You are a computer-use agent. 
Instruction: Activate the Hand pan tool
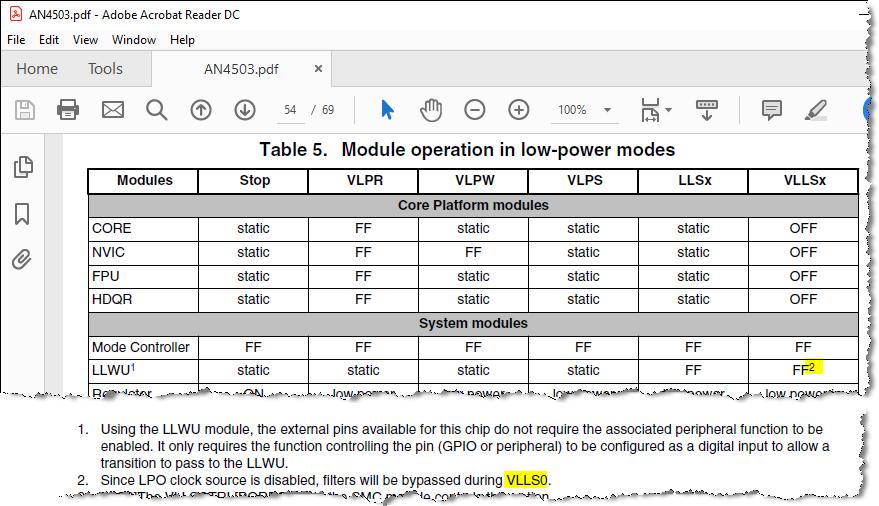click(x=431, y=110)
